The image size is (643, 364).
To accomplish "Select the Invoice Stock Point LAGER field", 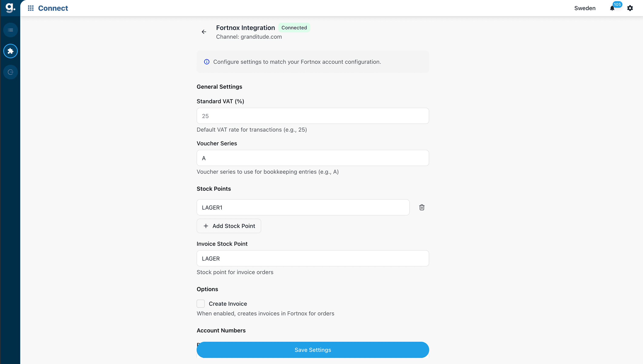I will [x=313, y=258].
